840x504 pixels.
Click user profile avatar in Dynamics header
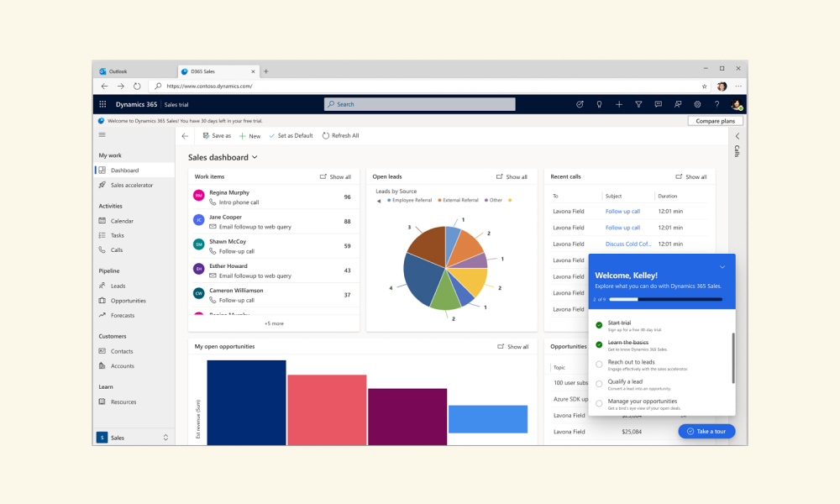click(x=737, y=104)
